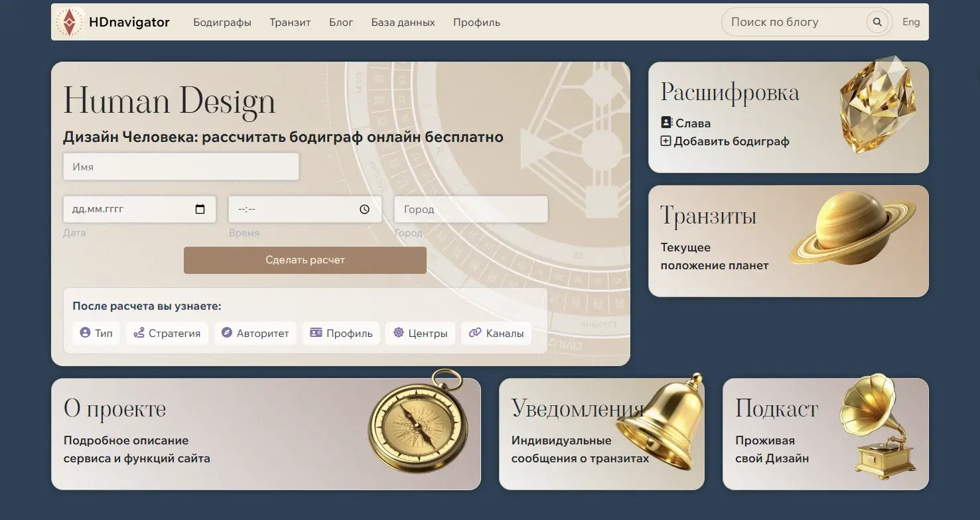Screen dimensions: 980x520
Task: Click the Каналы link chip
Action: tap(496, 333)
